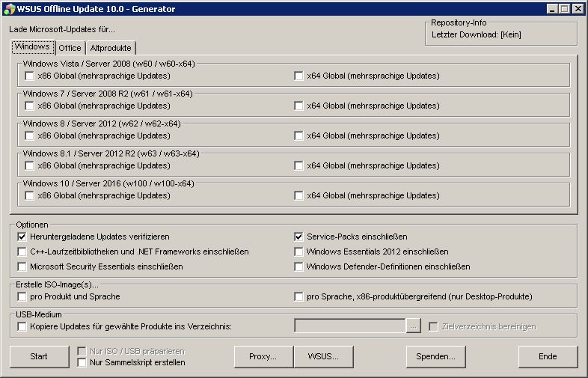Close the Generator window
The height and width of the screenshot is (378, 588).
point(578,9)
